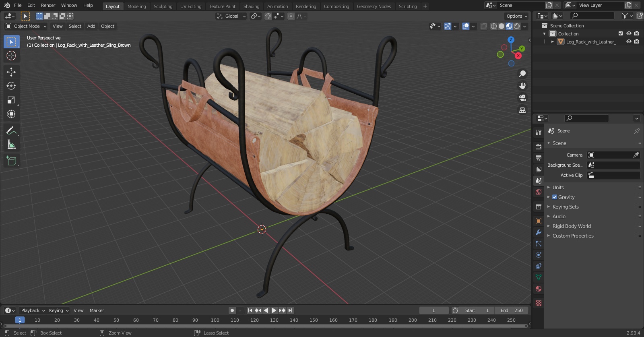Select the Scale tool
Image resolution: width=644 pixels, height=337 pixels.
pyautogui.click(x=11, y=100)
